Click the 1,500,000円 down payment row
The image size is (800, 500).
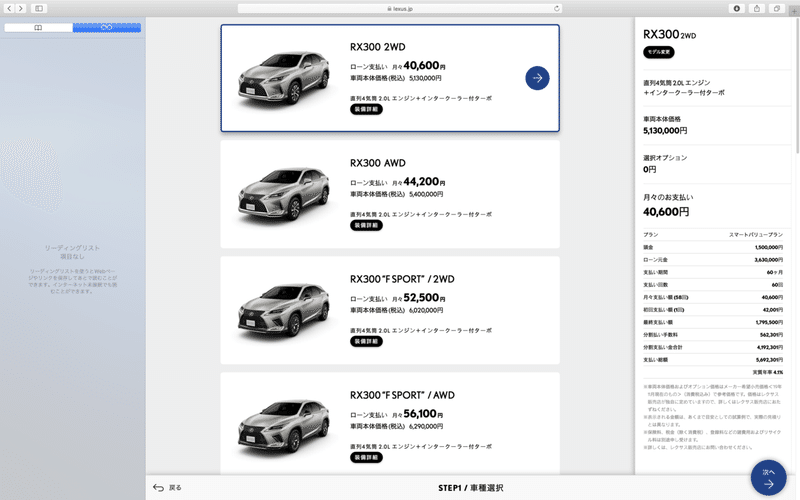713,247
